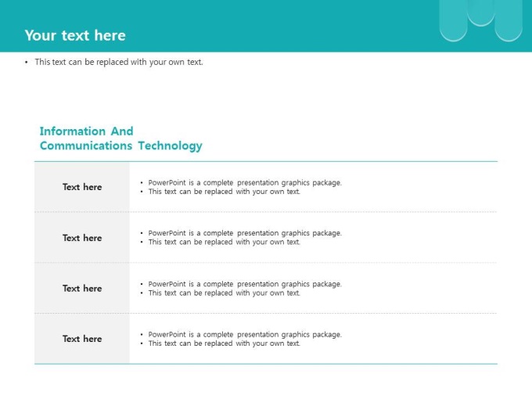Select the second row's "Text here" label

[82, 238]
